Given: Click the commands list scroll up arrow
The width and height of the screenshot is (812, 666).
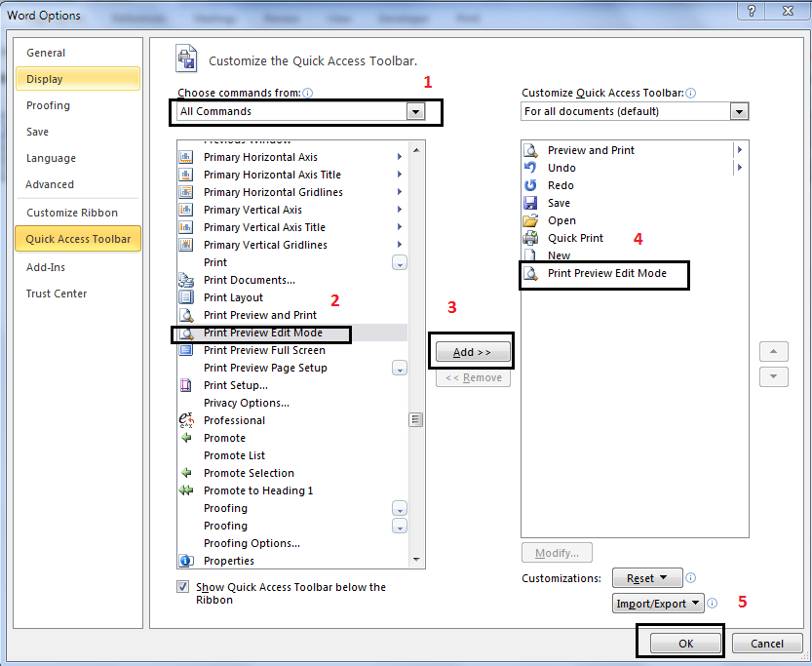Looking at the screenshot, I should click(x=416, y=150).
